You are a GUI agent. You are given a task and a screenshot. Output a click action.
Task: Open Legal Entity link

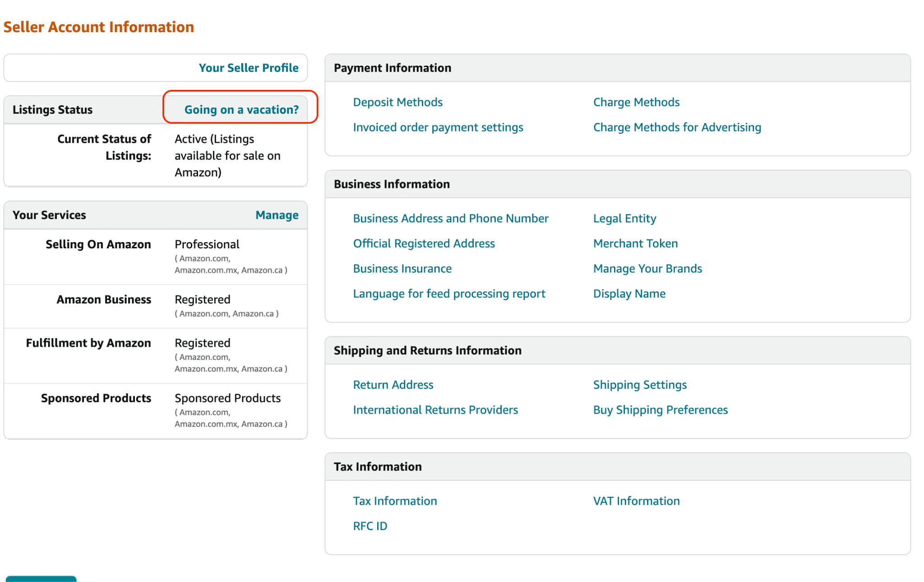click(624, 219)
